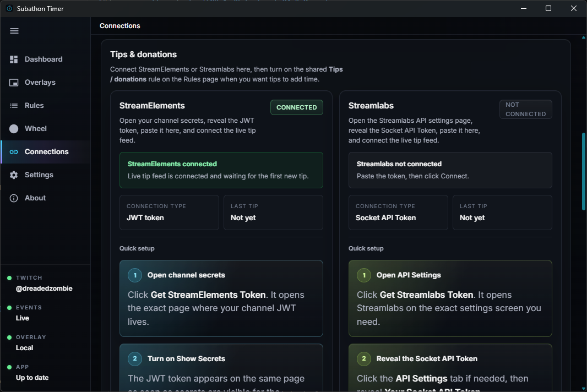Click the scrollbar down arrow

pos(583,388)
